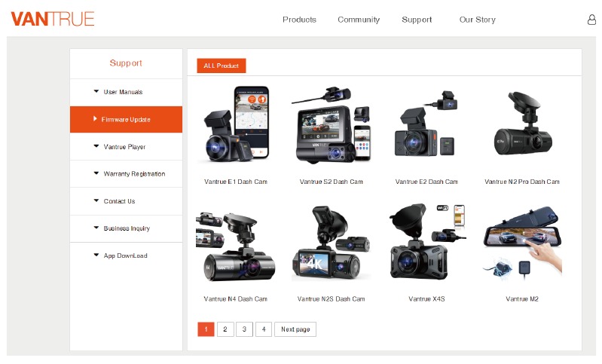This screenshot has width=602, height=364.
Task: Open Firmware Update section
Action: click(x=126, y=119)
